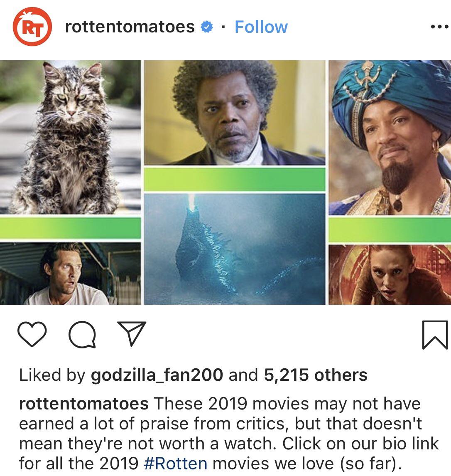Tap the blue verified badge
451x476 pixels.
[207, 27]
